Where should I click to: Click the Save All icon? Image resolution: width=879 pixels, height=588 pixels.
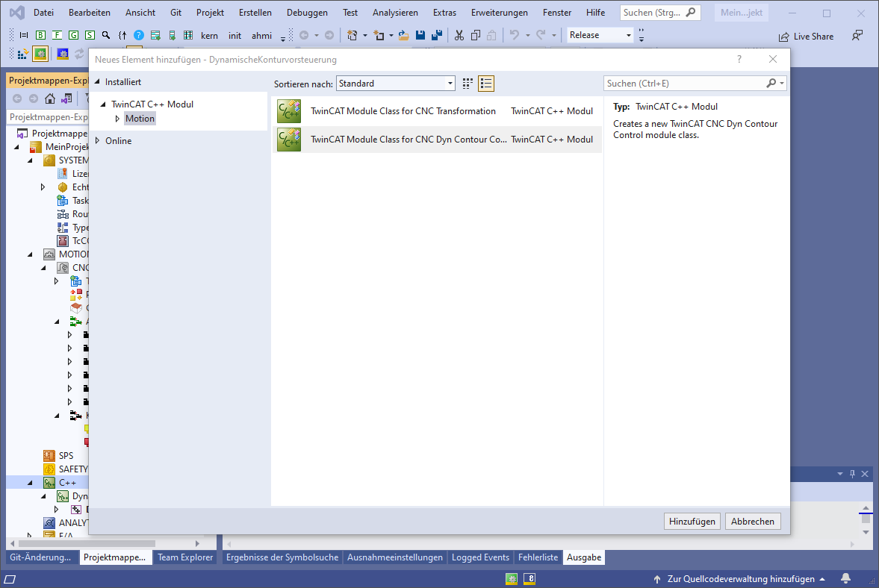437,35
